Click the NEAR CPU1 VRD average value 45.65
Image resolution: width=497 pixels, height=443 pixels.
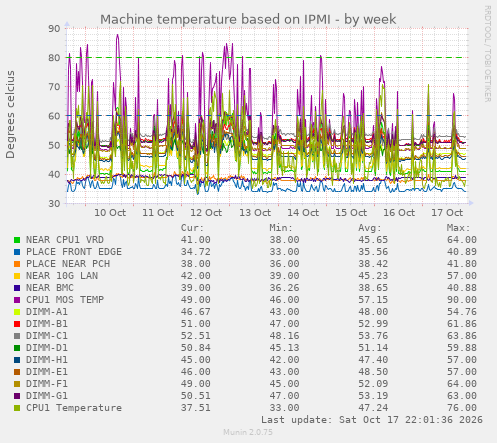click(373, 240)
